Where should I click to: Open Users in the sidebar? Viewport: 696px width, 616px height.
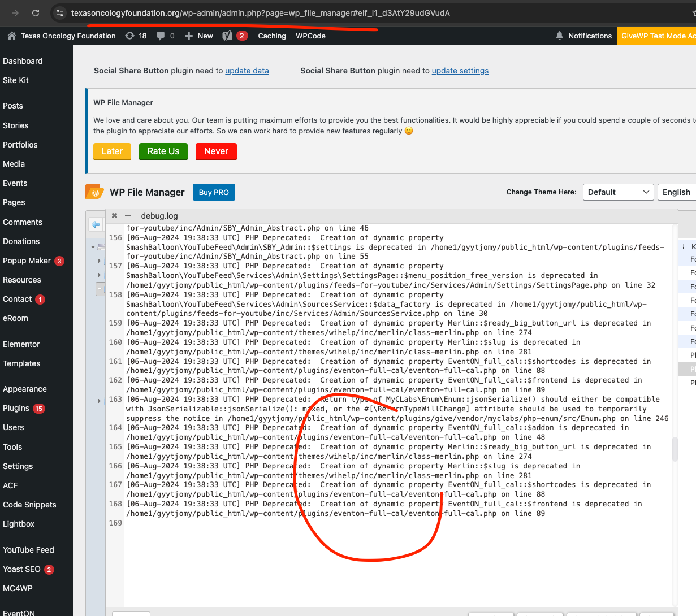[x=14, y=427]
